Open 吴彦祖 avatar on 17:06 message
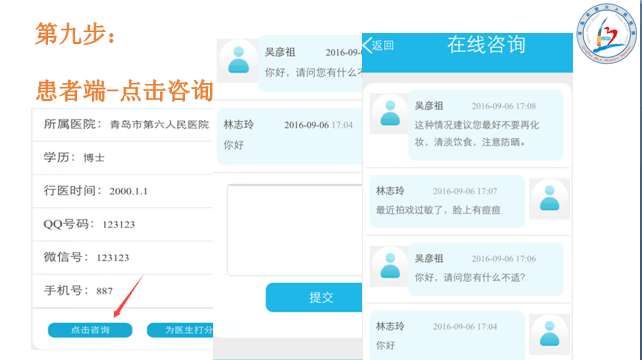This screenshot has height=360, width=642. click(x=390, y=266)
